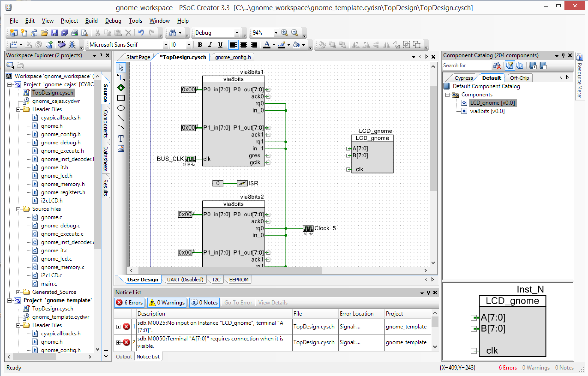Open the Cypress catalog tab
The height and width of the screenshot is (376, 588).
tap(463, 78)
